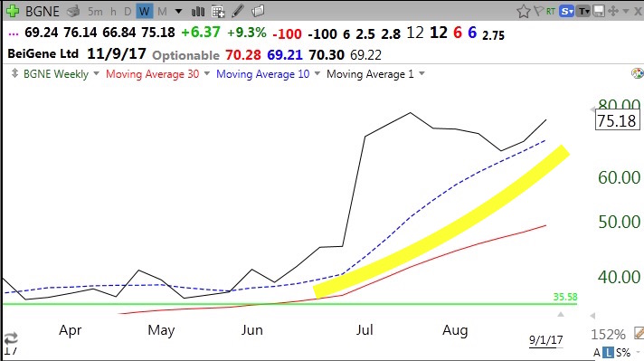The image size is (644, 361).
Task: Open the window options triangle dropdown
Action: 626,12
